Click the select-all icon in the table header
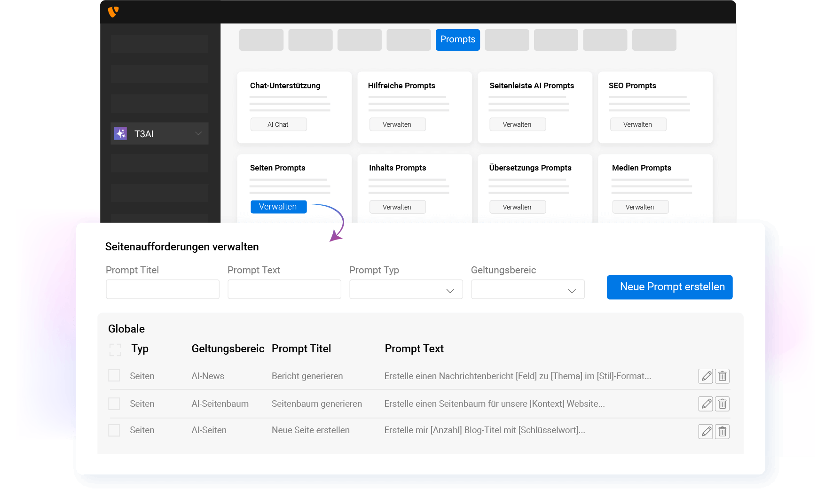The width and height of the screenshot is (825, 504). click(x=115, y=349)
